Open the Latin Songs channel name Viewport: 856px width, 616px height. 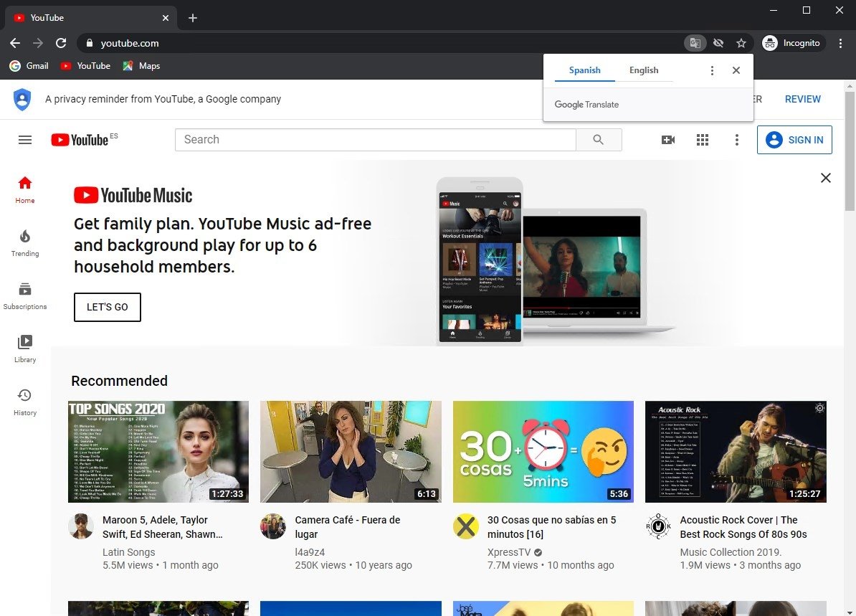point(129,552)
